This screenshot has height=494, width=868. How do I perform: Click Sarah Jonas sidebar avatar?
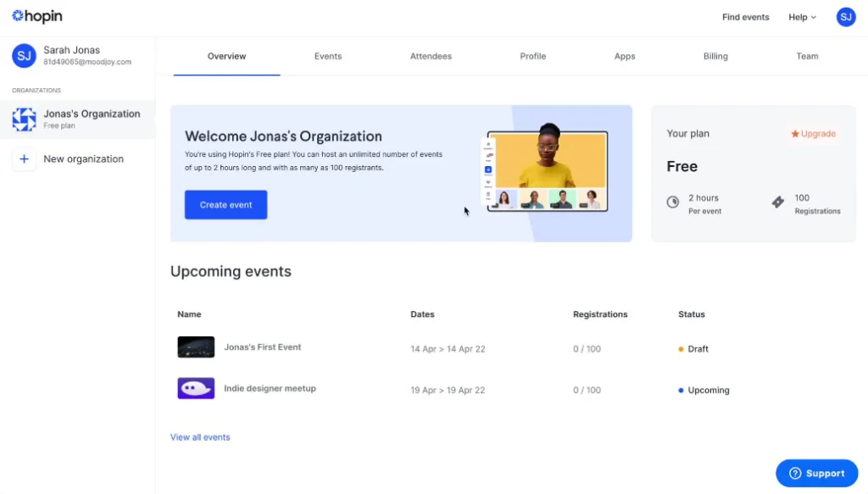click(x=24, y=56)
